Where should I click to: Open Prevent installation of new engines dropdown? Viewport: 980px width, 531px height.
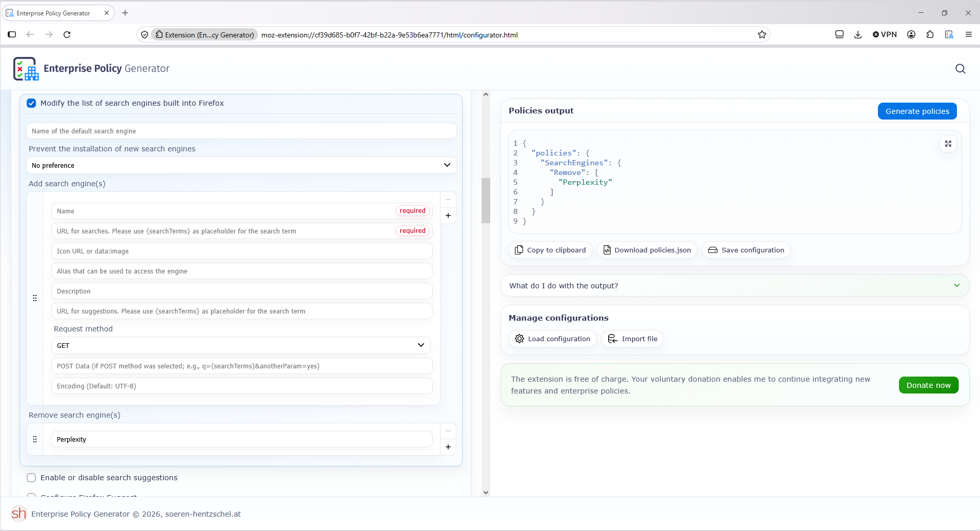[x=242, y=165]
